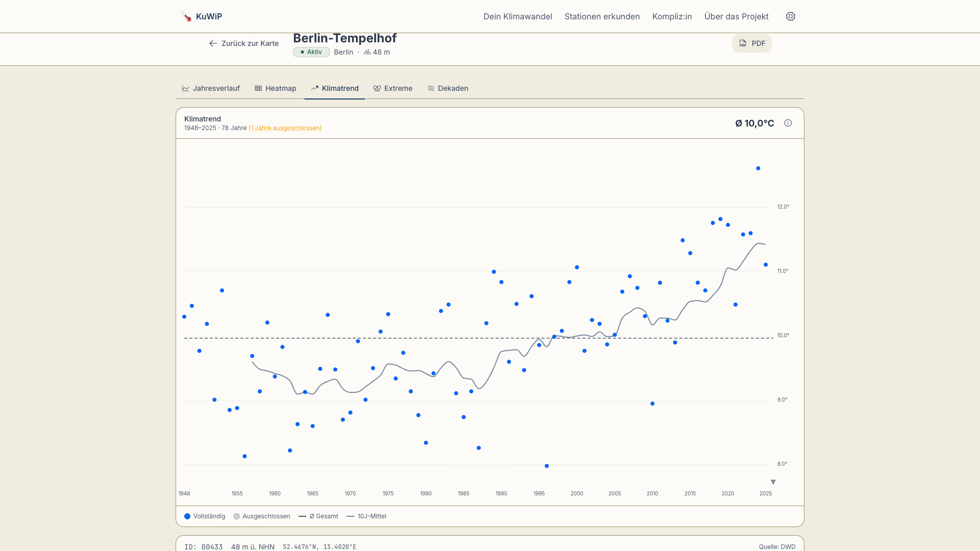This screenshot has width=980, height=551.
Task: Open the settings gear icon
Action: [x=790, y=16]
